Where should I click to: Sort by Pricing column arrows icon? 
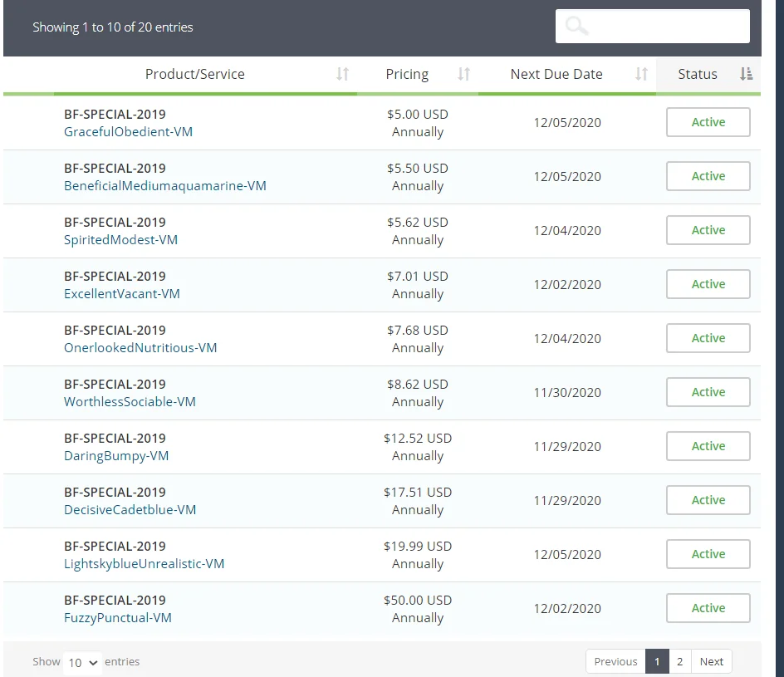464,74
